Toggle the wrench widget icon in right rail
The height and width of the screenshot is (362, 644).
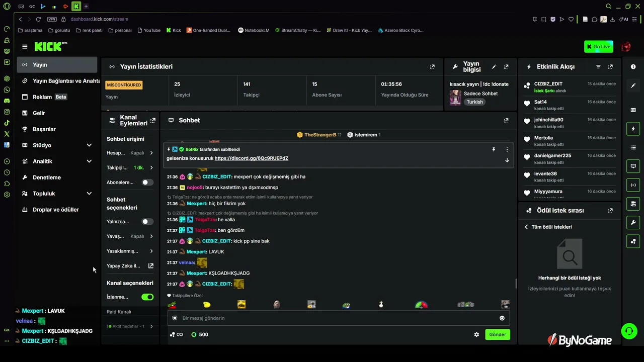(633, 222)
